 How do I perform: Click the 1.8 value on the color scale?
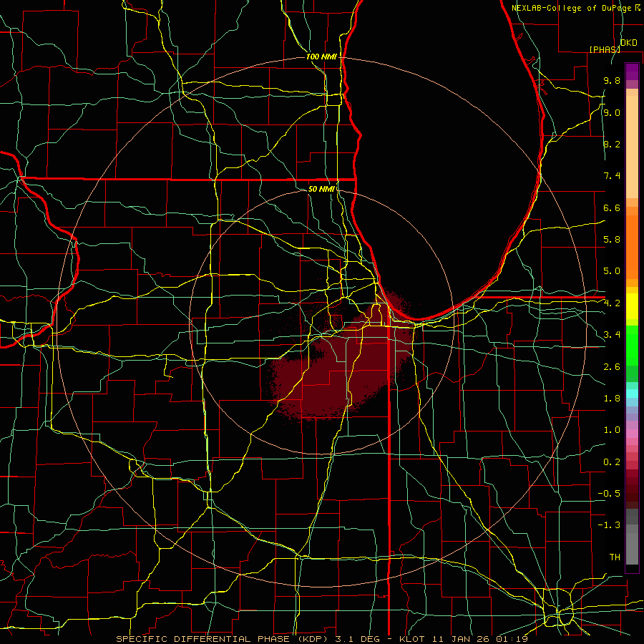(612, 399)
